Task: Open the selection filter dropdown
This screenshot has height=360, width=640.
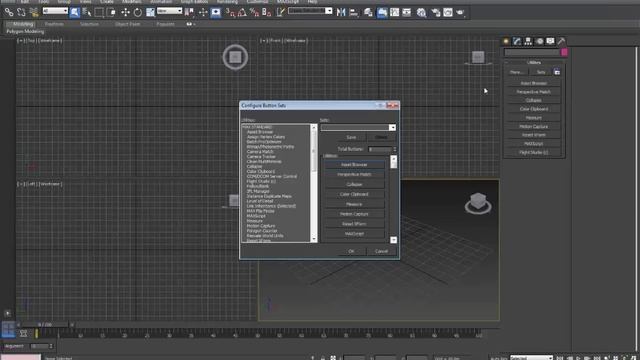Action: [55, 11]
